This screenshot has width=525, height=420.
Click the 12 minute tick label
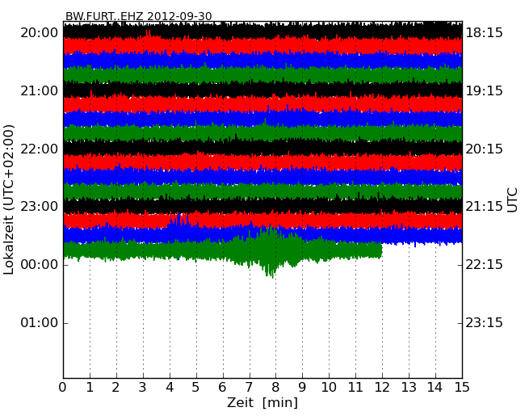(x=382, y=388)
